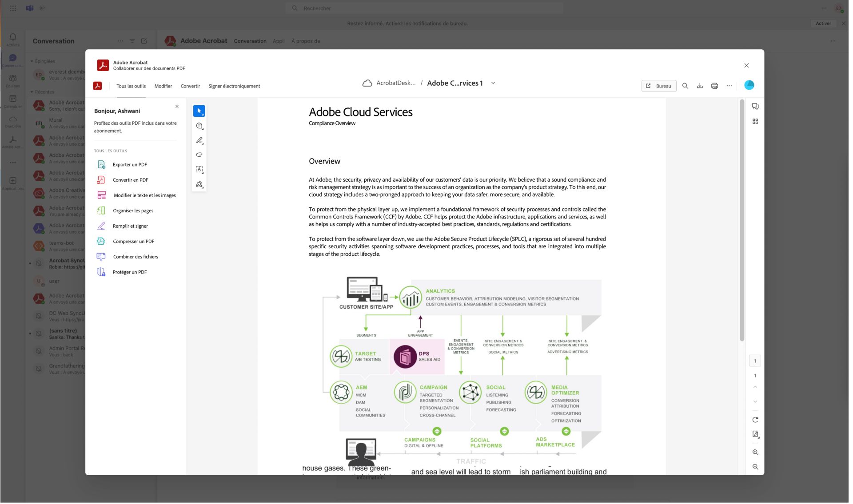This screenshot has width=853, height=504.
Task: Open the Convertir tab
Action: pos(190,87)
